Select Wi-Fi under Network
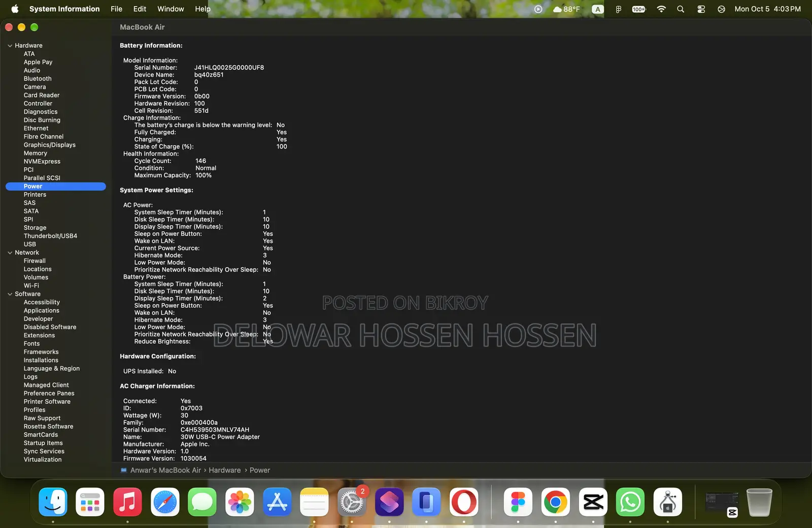This screenshot has width=812, height=528. 31,286
